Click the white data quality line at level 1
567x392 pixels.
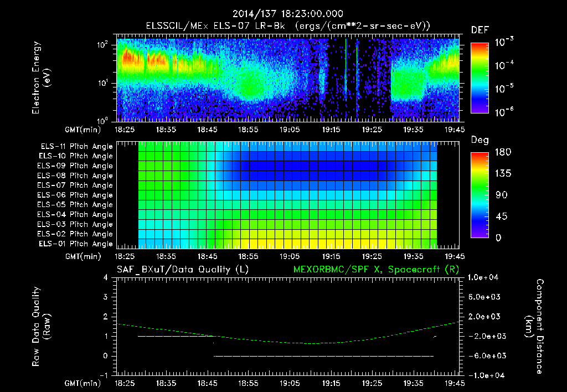[177, 336]
